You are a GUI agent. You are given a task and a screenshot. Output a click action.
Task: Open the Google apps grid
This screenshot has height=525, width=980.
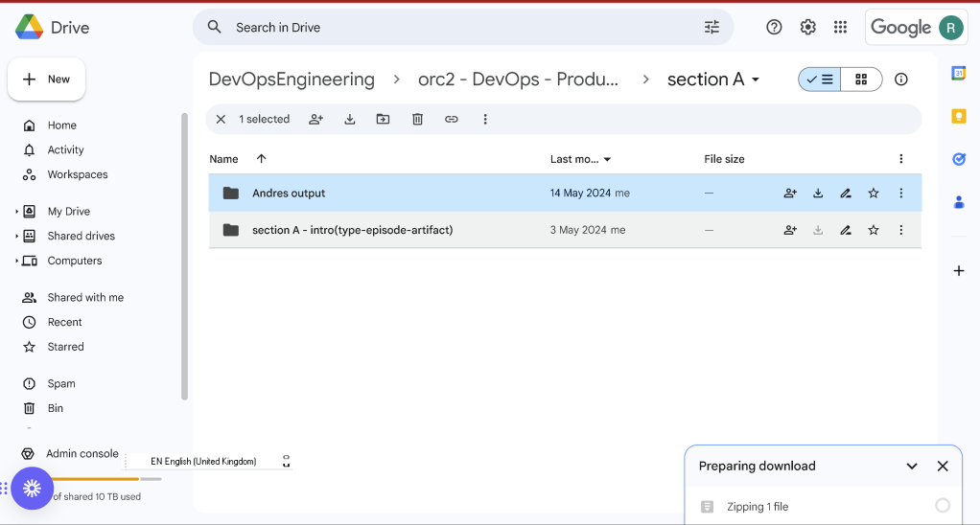click(840, 27)
